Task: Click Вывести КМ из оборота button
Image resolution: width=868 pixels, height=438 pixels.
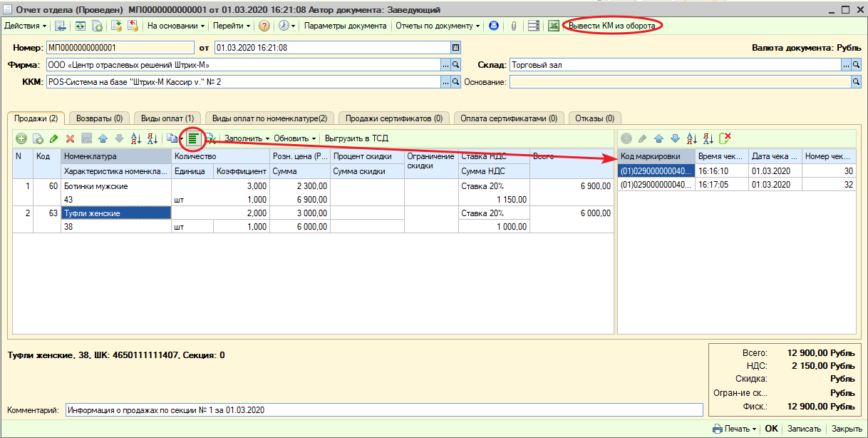Action: [x=612, y=26]
